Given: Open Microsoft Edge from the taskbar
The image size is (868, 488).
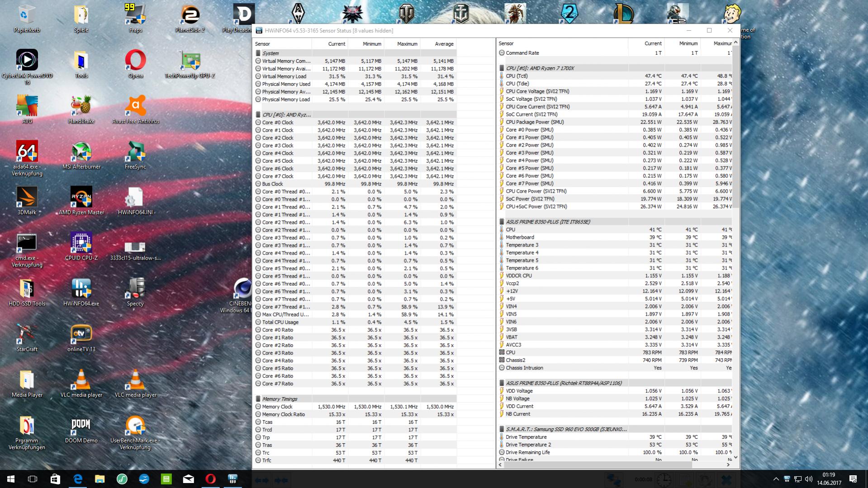Looking at the screenshot, I should click(x=78, y=479).
